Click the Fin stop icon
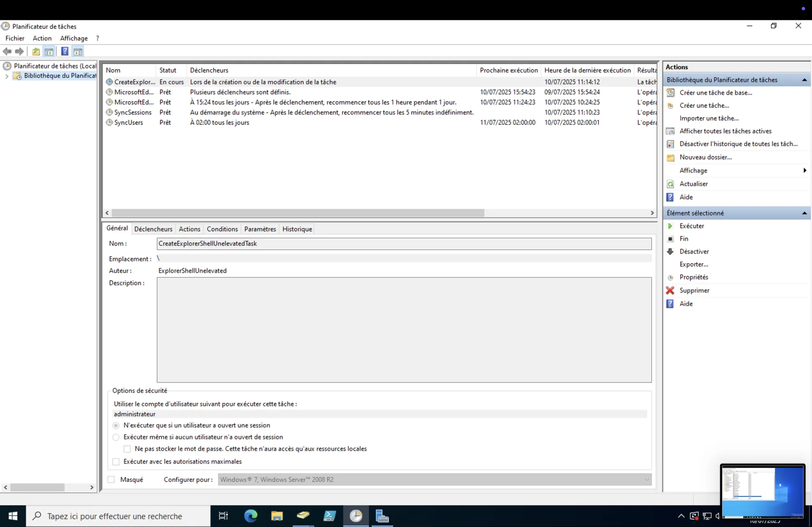This screenshot has width=812, height=527. click(670, 239)
